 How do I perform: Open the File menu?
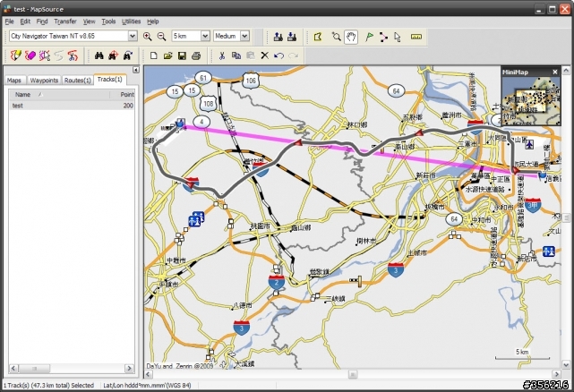[x=9, y=21]
